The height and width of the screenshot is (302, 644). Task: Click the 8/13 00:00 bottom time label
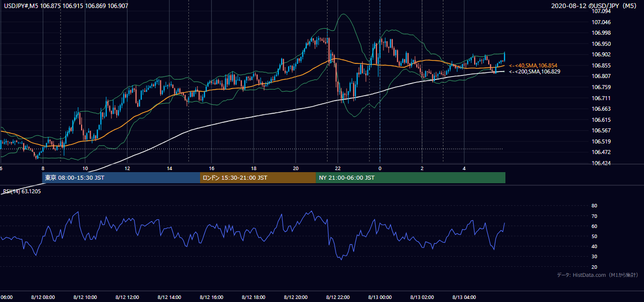(380, 297)
